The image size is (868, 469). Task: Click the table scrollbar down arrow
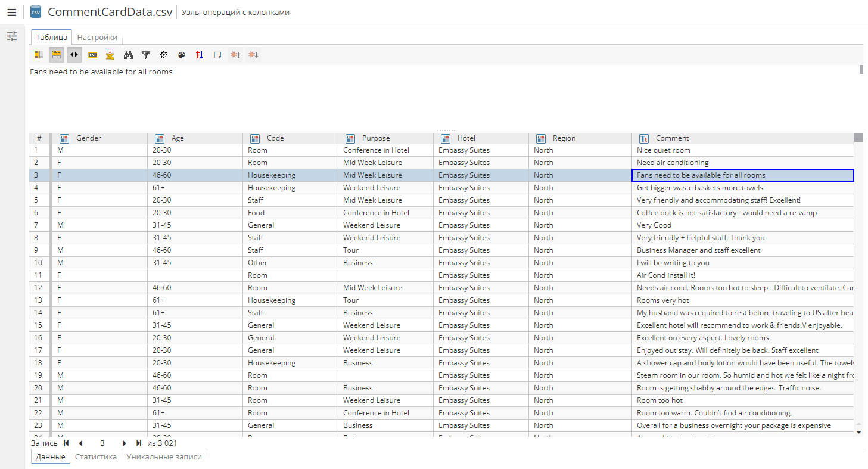click(858, 432)
